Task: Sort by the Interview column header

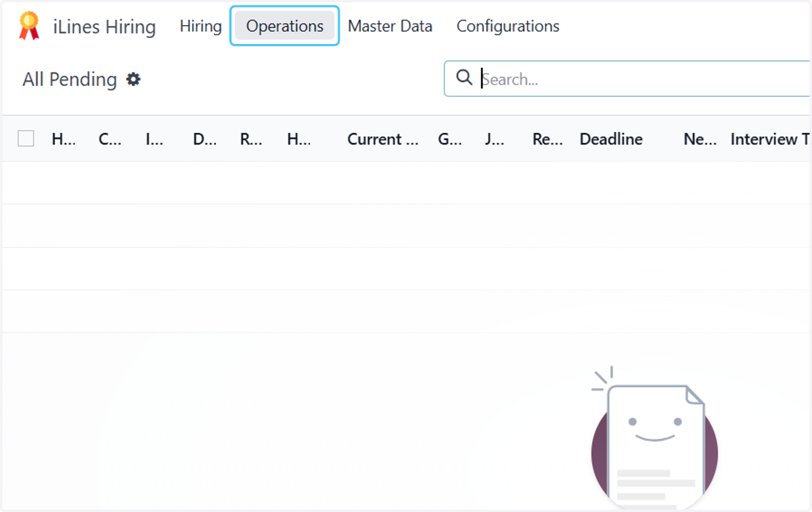Action: [x=770, y=139]
